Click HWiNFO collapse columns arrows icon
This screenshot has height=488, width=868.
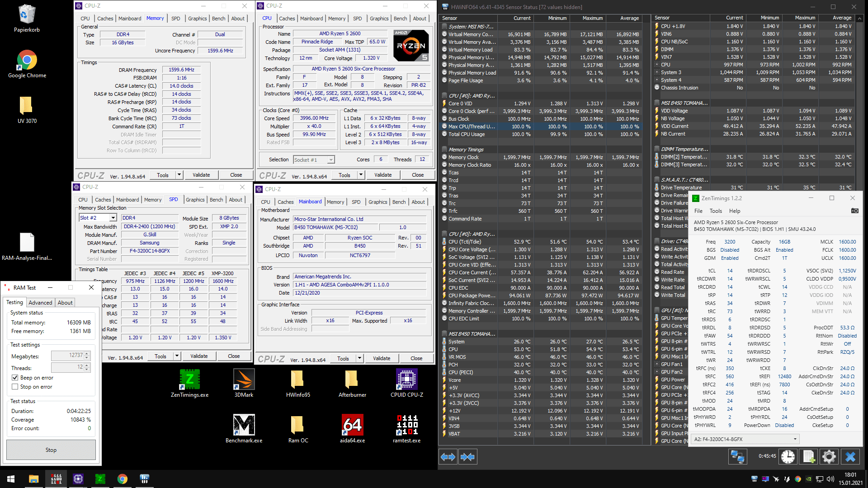coord(467,457)
